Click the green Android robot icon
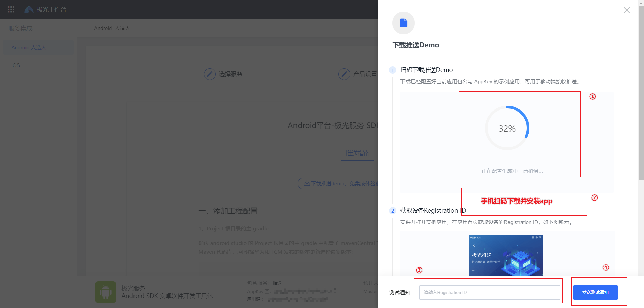644x308 pixels. pyautogui.click(x=105, y=292)
